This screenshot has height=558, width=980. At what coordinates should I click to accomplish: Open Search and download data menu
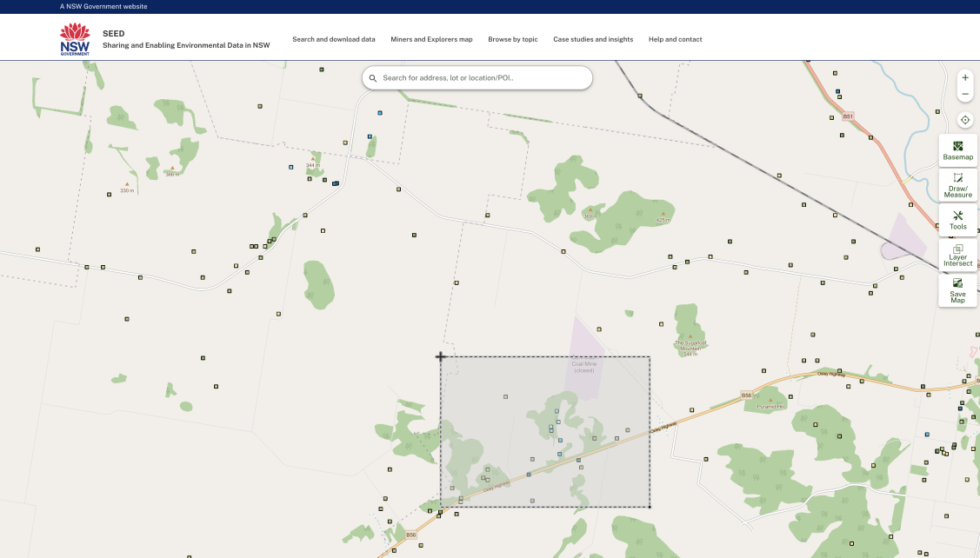(334, 39)
